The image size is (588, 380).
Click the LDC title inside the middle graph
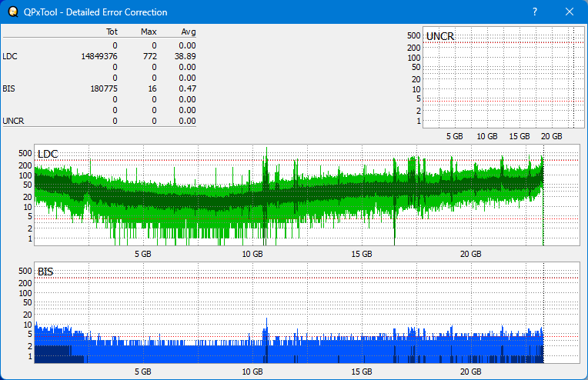pyautogui.click(x=47, y=154)
